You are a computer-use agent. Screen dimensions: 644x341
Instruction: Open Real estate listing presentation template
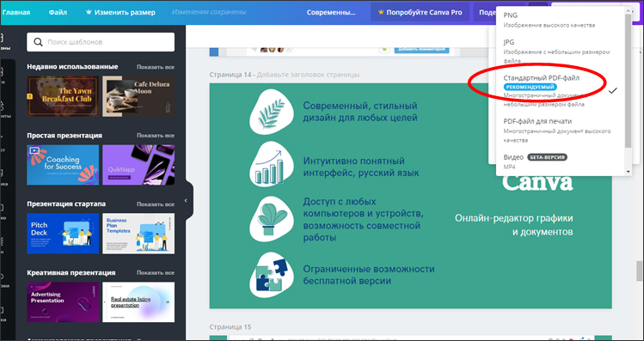point(138,301)
